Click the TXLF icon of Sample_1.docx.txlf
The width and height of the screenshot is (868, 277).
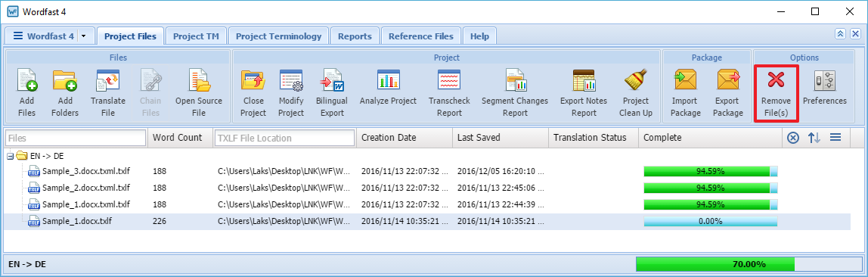[34, 221]
